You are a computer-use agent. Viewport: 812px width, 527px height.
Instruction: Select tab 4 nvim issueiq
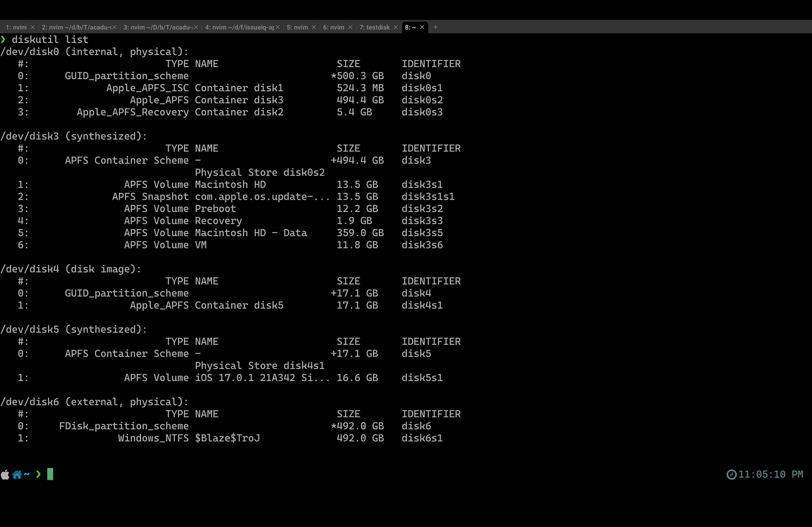[239, 27]
